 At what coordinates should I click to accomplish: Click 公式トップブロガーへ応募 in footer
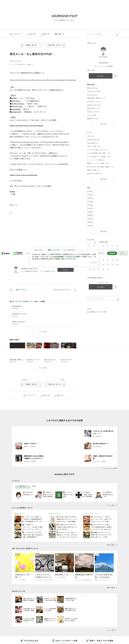point(65,641)
